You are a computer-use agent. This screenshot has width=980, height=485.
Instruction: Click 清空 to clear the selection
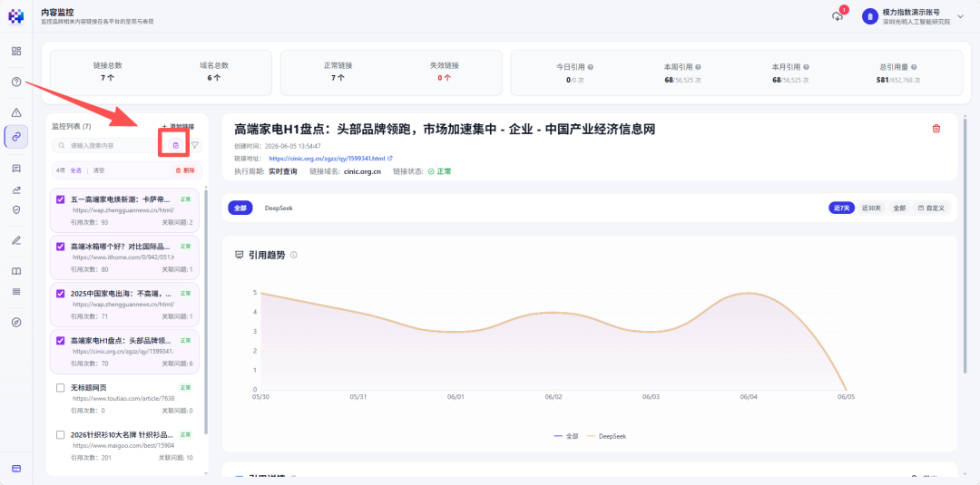99,170
